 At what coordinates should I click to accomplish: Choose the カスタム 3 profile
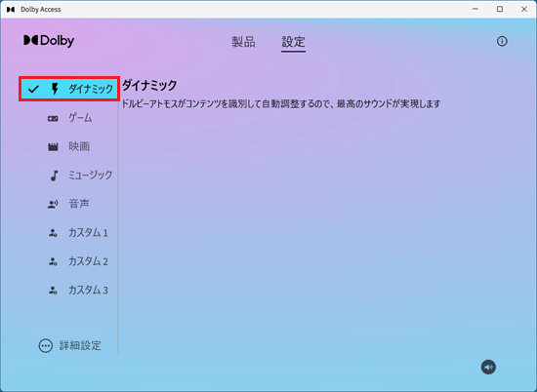[x=88, y=291]
